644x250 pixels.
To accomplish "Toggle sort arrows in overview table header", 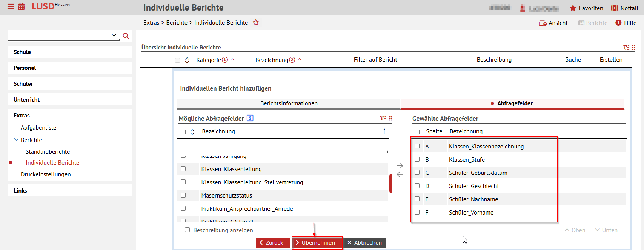I will [x=187, y=60].
